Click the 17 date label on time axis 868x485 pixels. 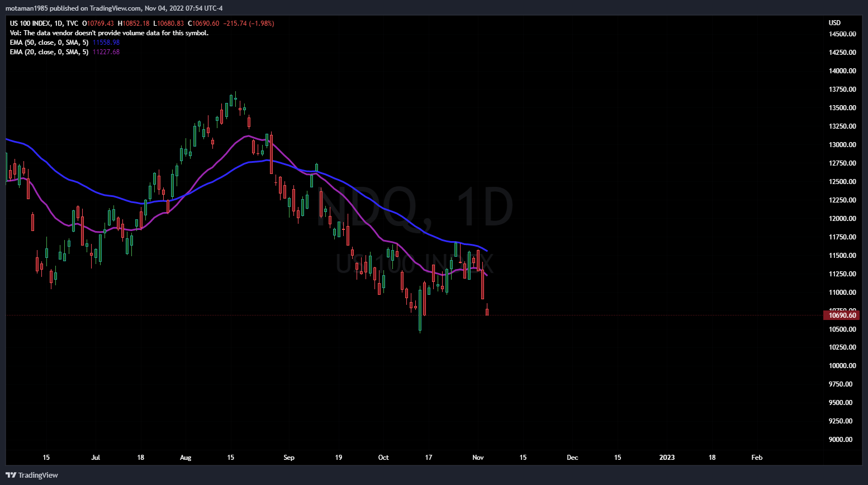click(x=429, y=458)
